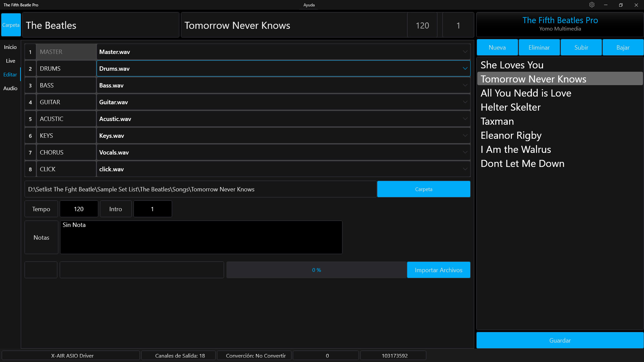
Task: Click the import progress bar at 0 %
Action: (316, 270)
